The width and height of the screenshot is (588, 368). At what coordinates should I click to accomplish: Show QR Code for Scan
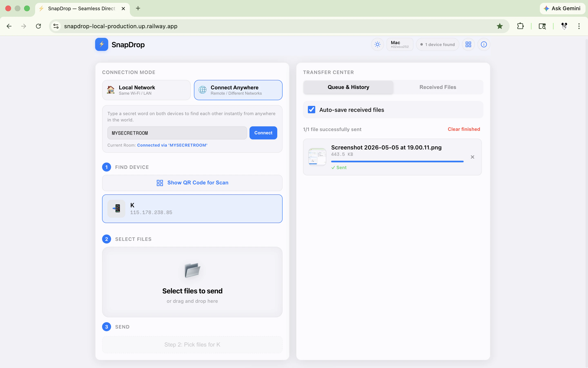point(192,183)
